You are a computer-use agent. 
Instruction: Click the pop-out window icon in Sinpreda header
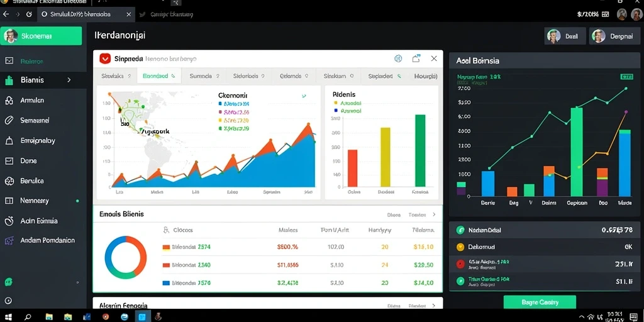point(416,58)
